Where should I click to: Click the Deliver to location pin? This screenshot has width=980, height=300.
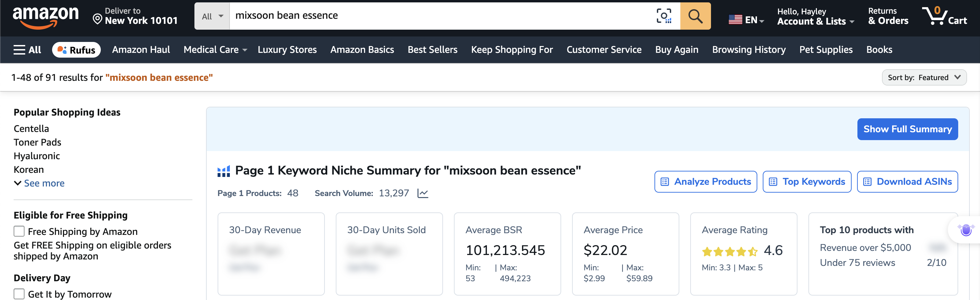tap(97, 19)
